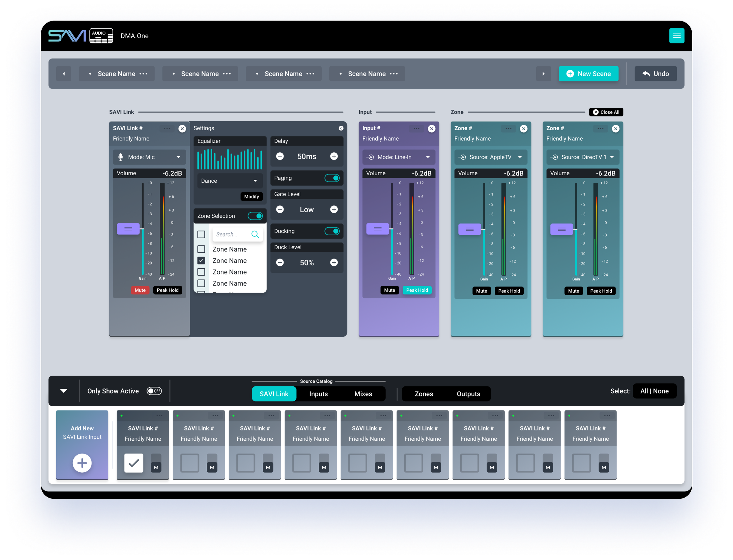This screenshot has height=560, width=733.
Task: Click the search magnifier in Zone Selection
Action: (255, 234)
